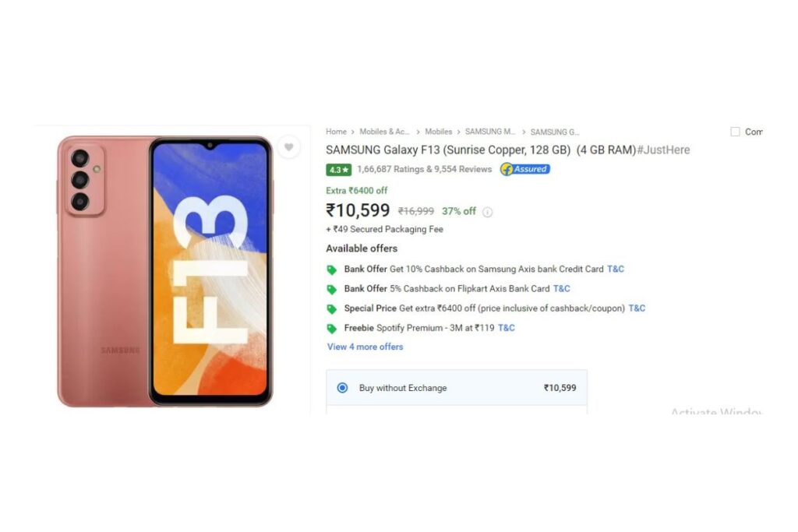The image size is (798, 532).
Task: Open T&C link for Special Price offer
Action: [x=637, y=308]
